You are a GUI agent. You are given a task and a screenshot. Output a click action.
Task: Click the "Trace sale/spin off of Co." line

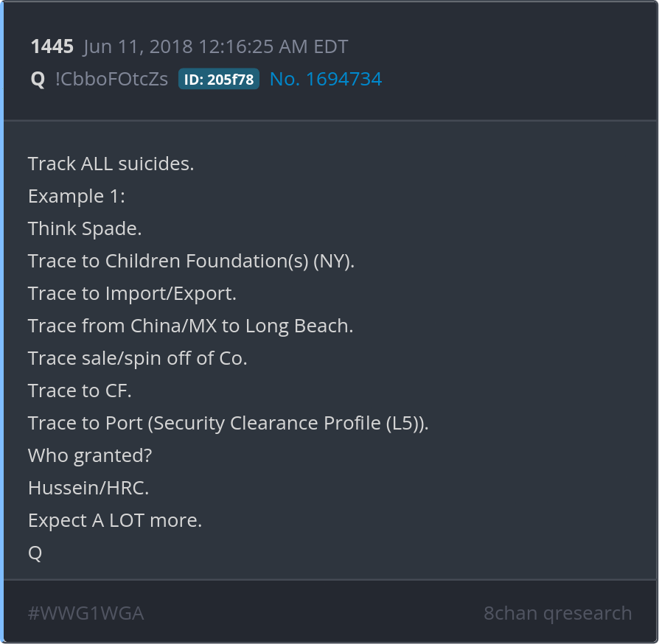pyautogui.click(x=137, y=358)
